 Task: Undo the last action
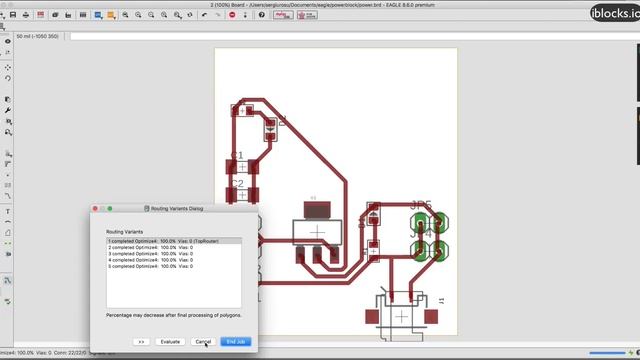[204, 15]
